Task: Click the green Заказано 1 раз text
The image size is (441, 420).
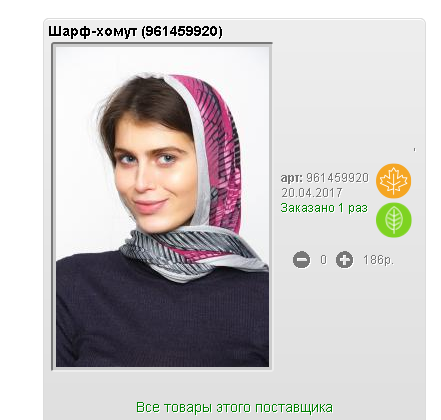Action: coord(324,208)
